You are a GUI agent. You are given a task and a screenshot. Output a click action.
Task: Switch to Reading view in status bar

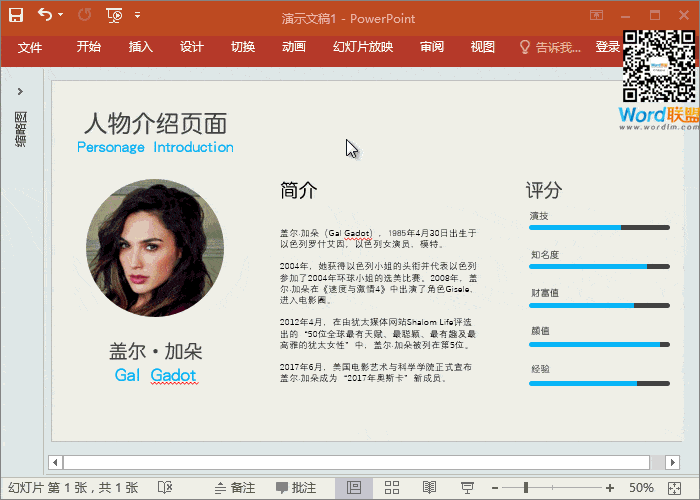[429, 488]
